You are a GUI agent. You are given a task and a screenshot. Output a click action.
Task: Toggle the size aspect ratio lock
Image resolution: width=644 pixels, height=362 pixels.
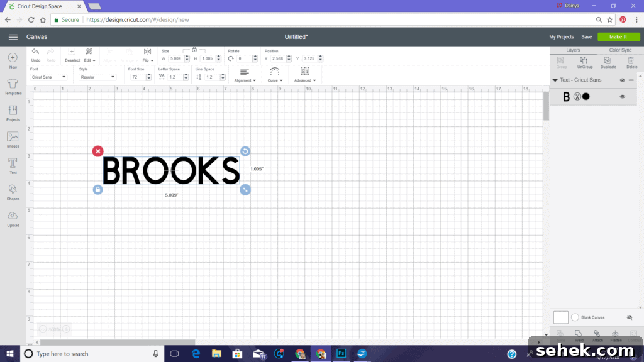(x=194, y=50)
